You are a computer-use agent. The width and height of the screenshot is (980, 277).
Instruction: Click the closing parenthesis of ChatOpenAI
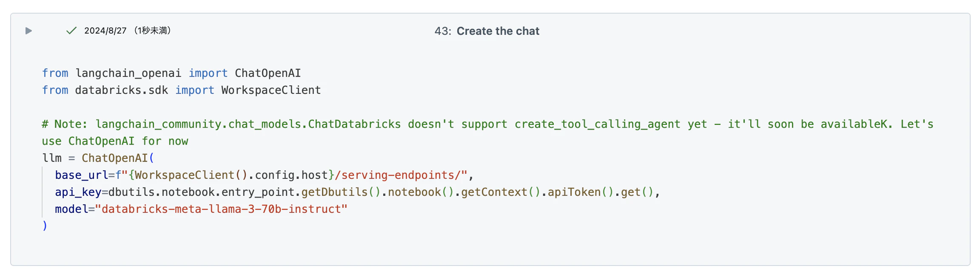[x=45, y=226]
